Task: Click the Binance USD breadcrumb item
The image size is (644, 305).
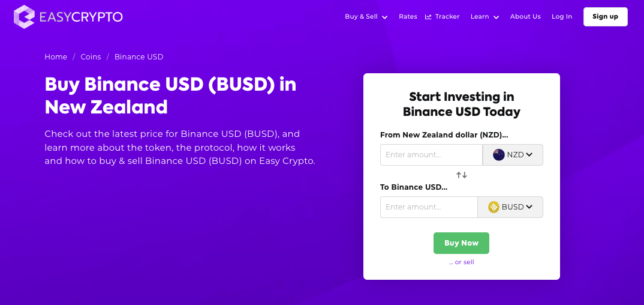Action: (139, 57)
